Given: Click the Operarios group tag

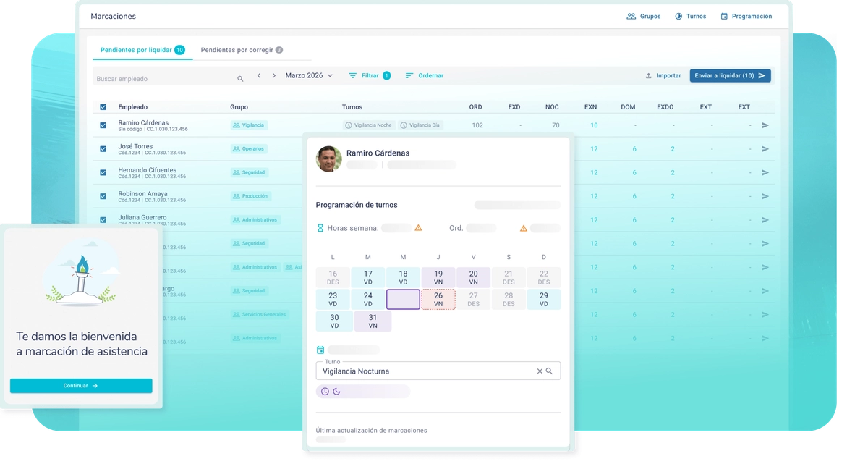Looking at the screenshot, I should (x=249, y=148).
